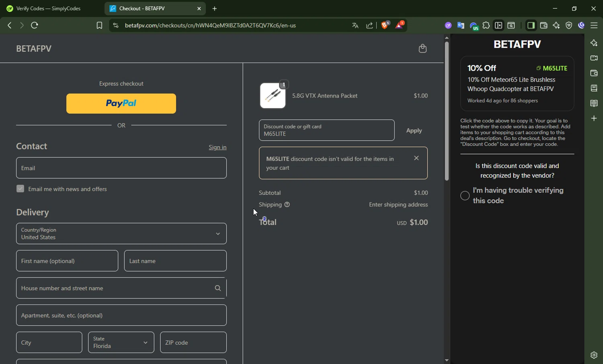View site information for betafpv.com
The width and height of the screenshot is (603, 364).
point(116,25)
